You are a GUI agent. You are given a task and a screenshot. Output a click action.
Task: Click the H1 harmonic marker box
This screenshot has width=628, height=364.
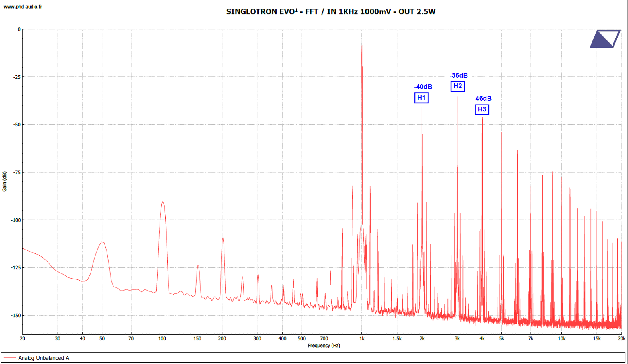421,98
